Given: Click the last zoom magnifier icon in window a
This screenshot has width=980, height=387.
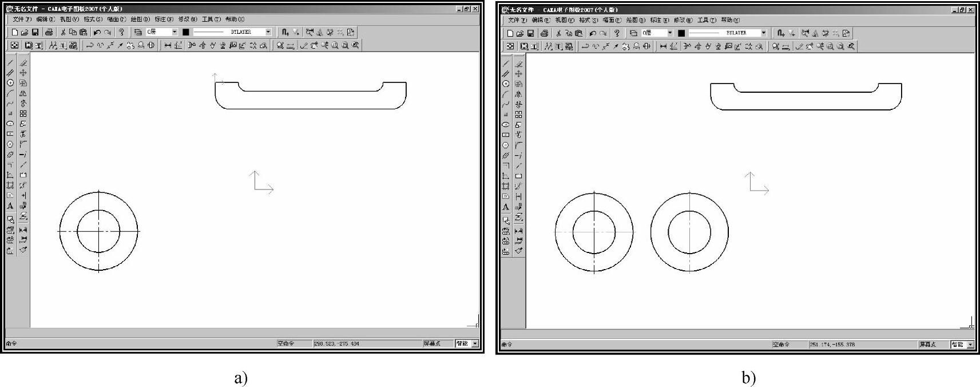Looking at the screenshot, I should coord(355,45).
